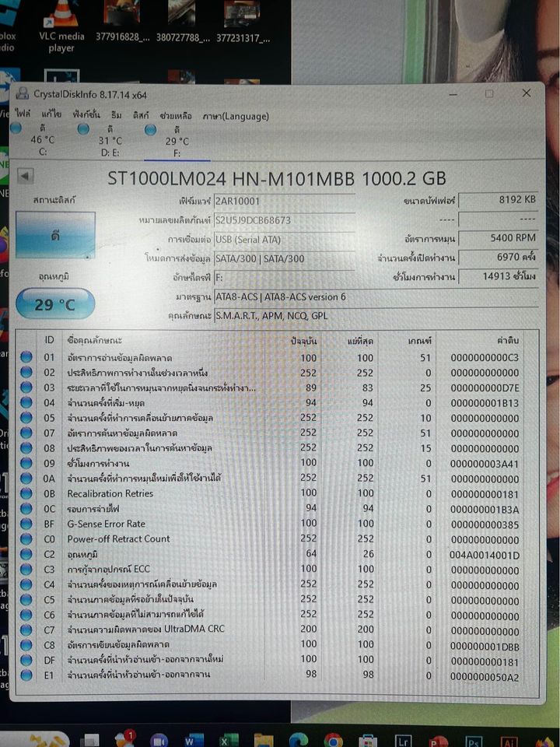
Task: Click the Microsoft Edge taskbar icon
Action: click(298, 739)
